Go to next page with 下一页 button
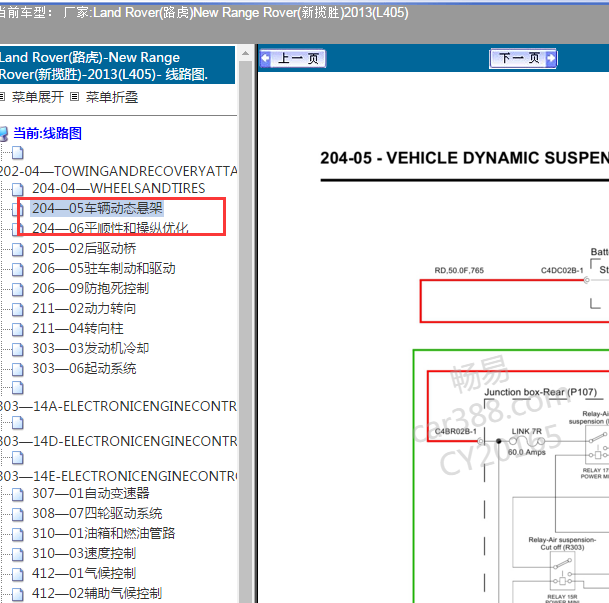 click(523, 59)
